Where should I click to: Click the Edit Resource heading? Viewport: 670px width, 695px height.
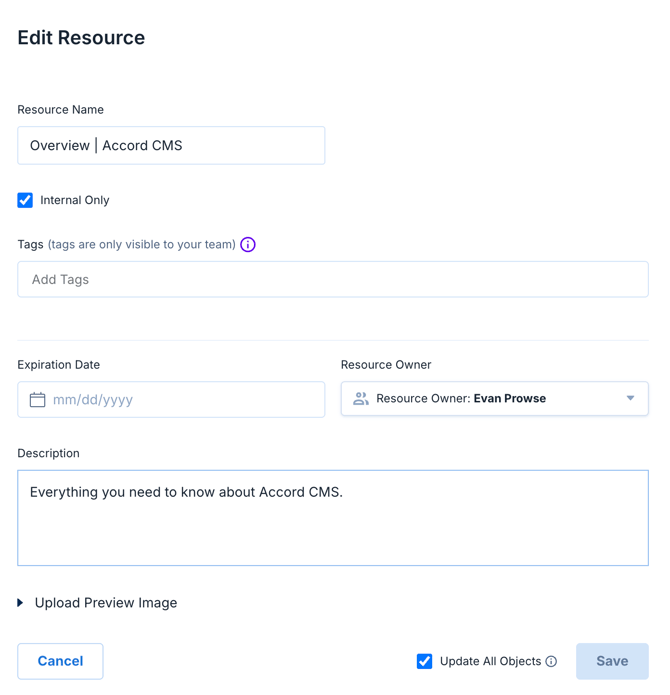click(81, 38)
